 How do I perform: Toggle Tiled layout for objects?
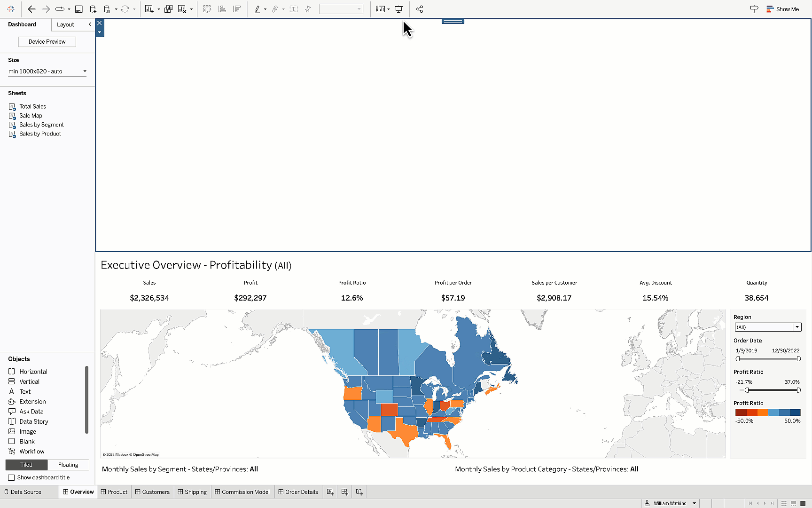coord(26,465)
